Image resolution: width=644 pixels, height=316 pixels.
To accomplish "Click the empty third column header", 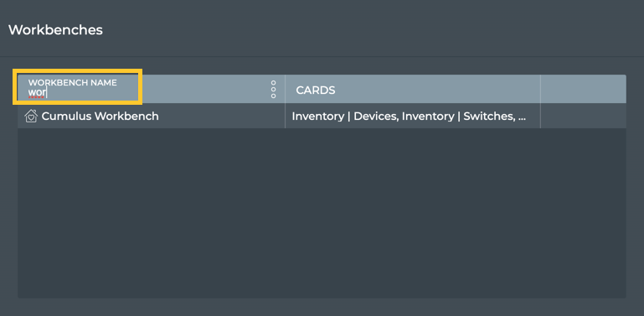I will tap(583, 89).
